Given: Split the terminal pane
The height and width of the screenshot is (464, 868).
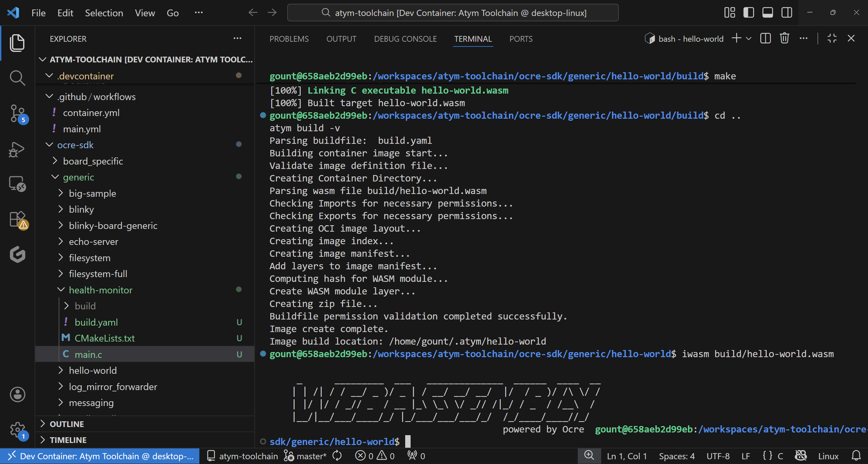Looking at the screenshot, I should coord(765,38).
